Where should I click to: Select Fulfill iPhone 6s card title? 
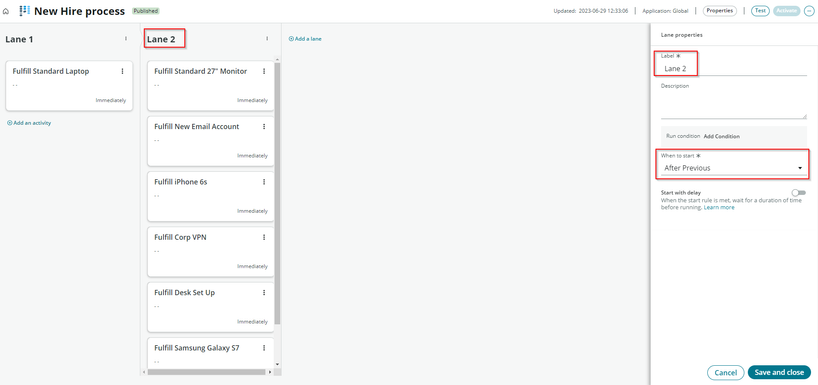click(181, 182)
